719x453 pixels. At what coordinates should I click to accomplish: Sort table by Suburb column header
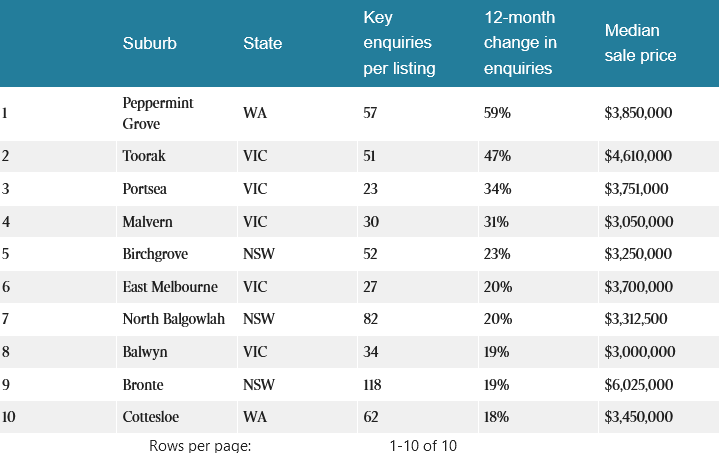150,44
